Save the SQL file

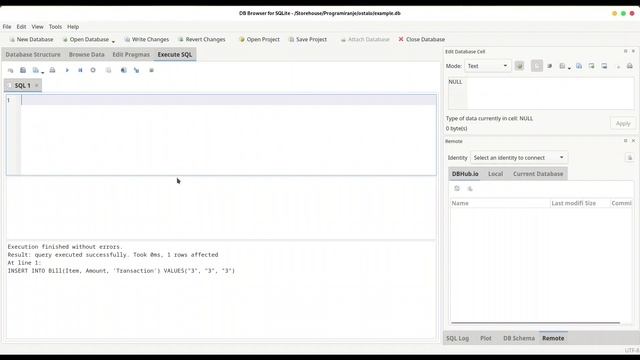click(36, 70)
